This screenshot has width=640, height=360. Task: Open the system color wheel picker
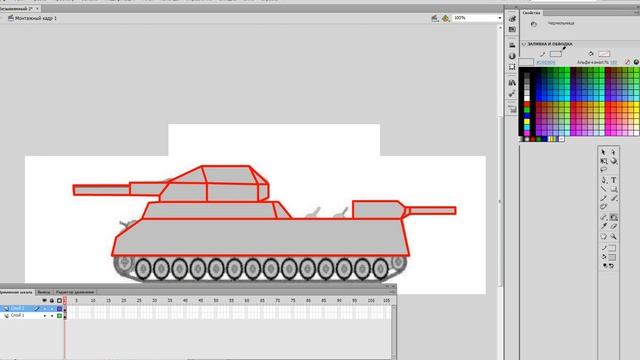(636, 62)
